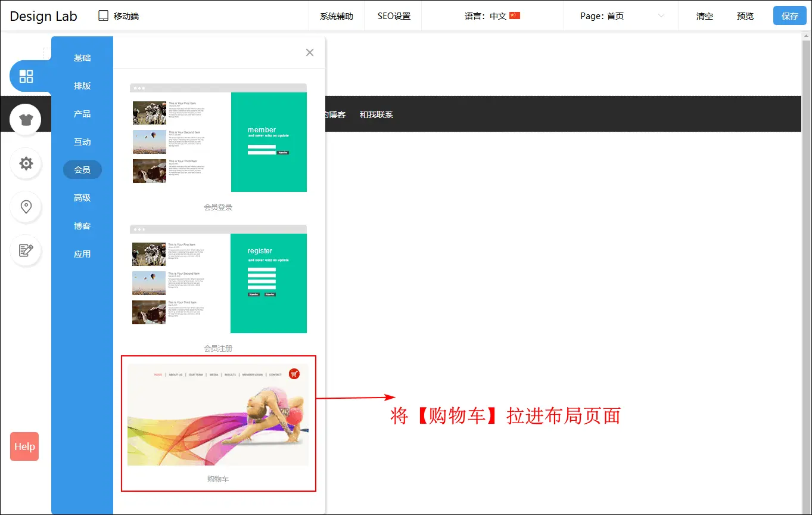Open the edit notepad icon
Image resolution: width=812 pixels, height=515 pixels.
pos(26,250)
